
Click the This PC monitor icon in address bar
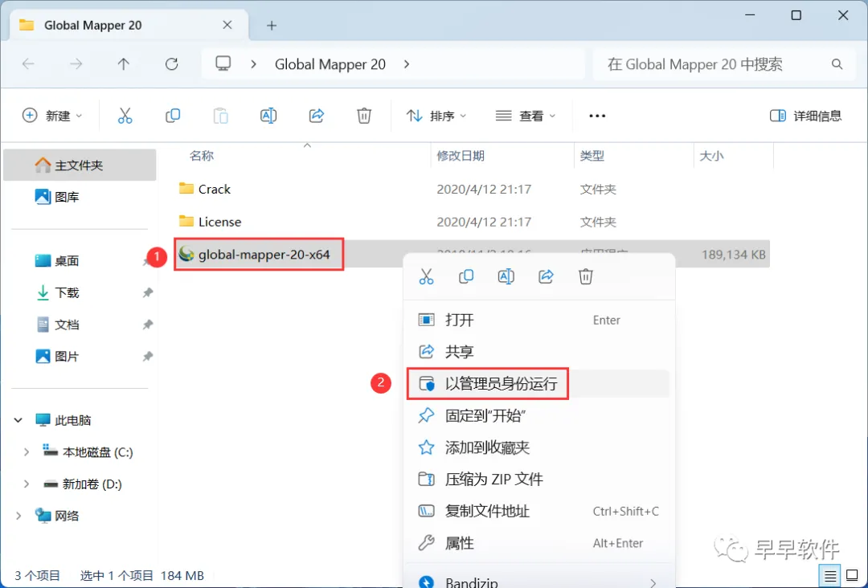coord(223,63)
